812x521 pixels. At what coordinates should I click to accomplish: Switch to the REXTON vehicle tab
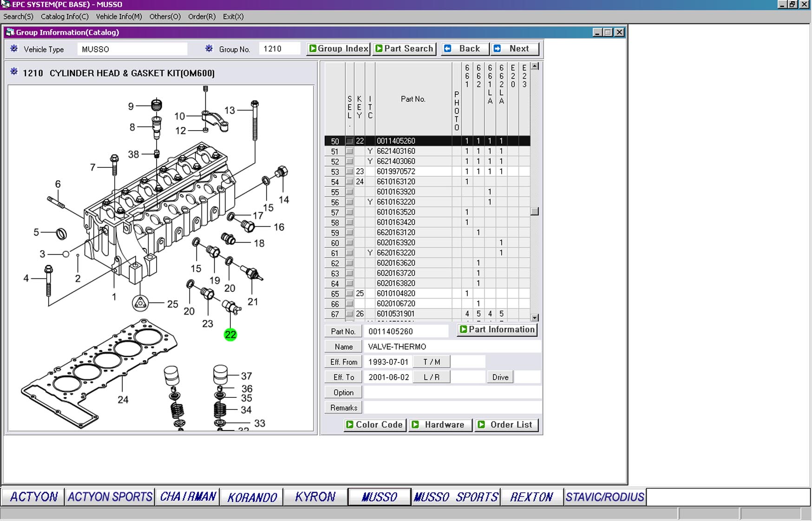[531, 497]
